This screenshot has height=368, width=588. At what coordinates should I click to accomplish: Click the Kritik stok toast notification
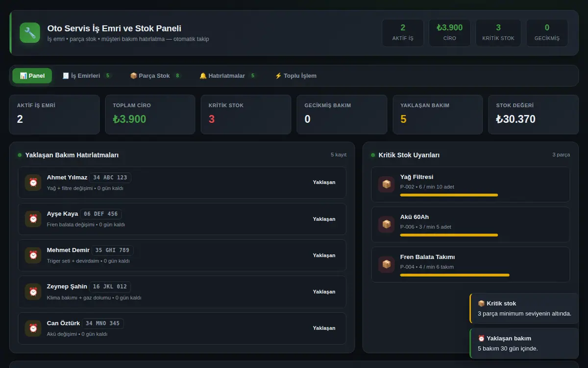point(524,308)
